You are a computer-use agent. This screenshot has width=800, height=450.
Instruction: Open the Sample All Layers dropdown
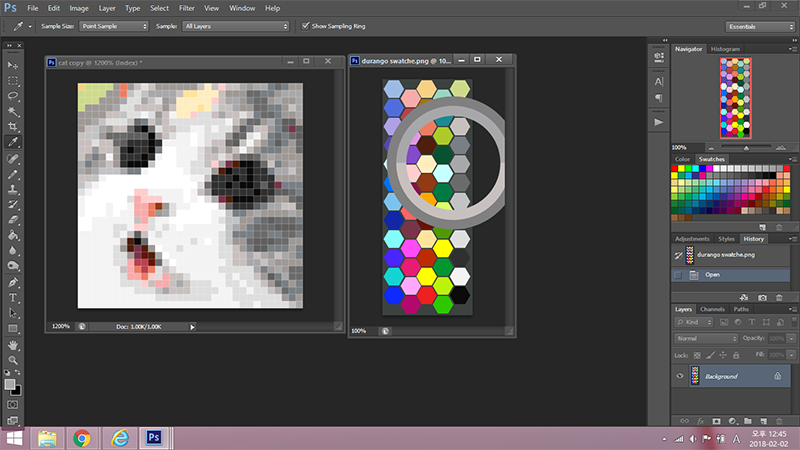pos(236,26)
